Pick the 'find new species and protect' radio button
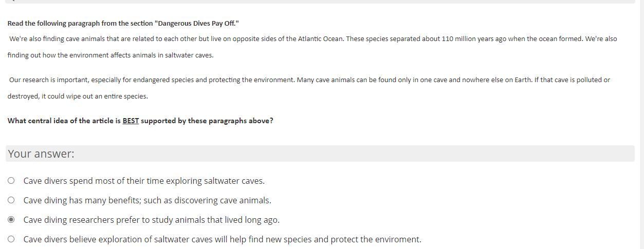The height and width of the screenshot is (249, 644). coord(11,239)
